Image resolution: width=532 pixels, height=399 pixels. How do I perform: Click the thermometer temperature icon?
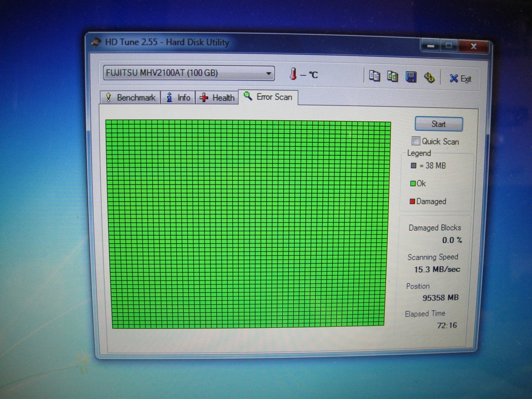pos(293,74)
